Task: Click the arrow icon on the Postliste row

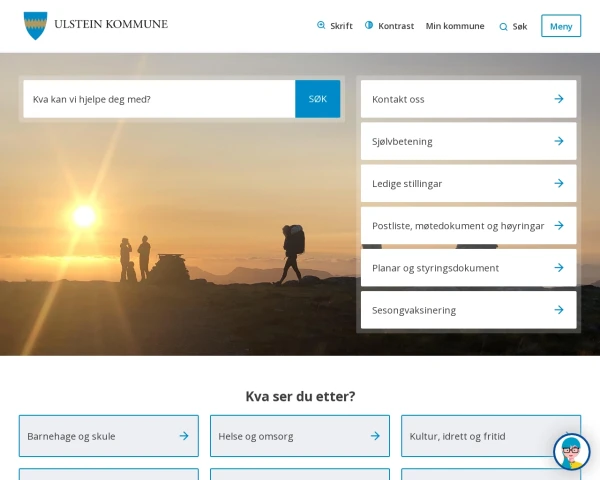Action: click(559, 225)
